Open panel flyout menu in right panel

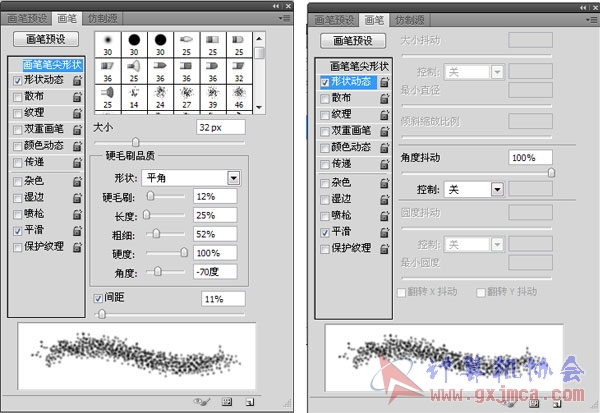[x=592, y=20]
